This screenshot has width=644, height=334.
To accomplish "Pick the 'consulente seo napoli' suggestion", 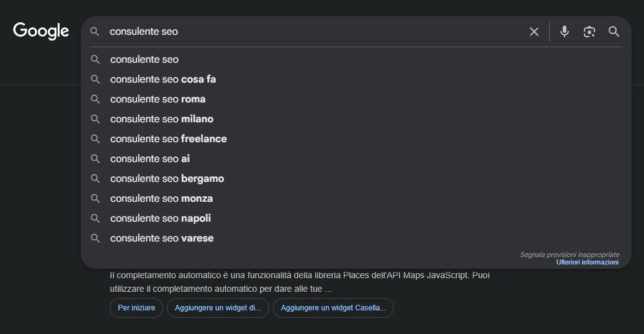I will click(161, 219).
